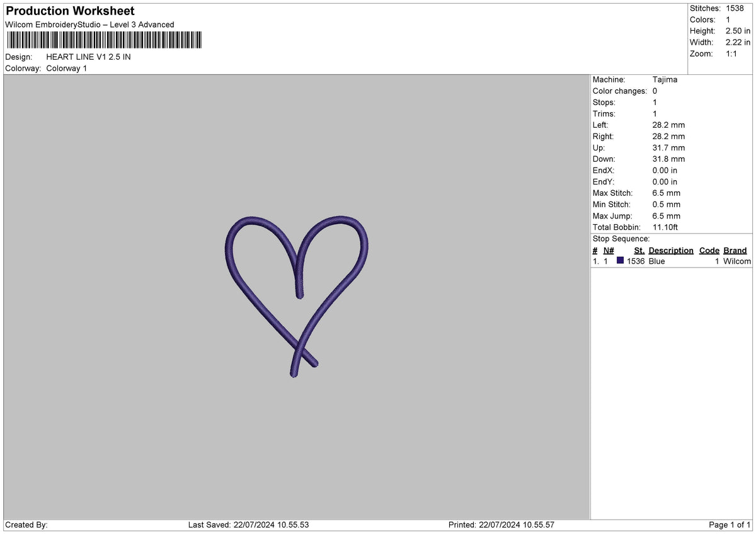Select the Colorway 1 value
756x534 pixels.
coord(67,68)
